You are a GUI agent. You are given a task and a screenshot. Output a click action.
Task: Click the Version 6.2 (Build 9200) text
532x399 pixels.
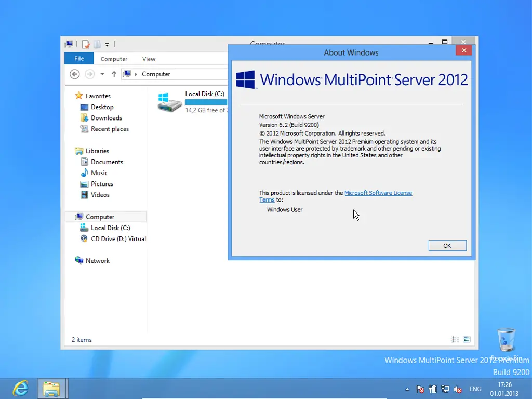(x=289, y=125)
